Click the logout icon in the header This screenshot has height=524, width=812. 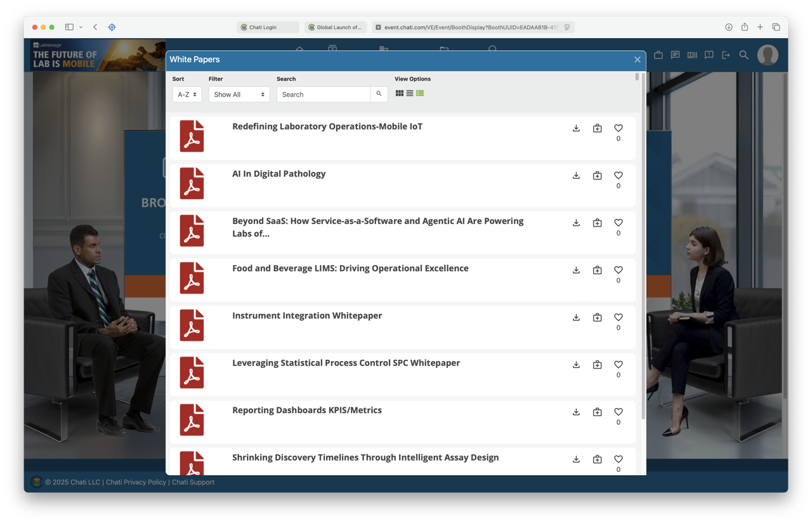726,55
